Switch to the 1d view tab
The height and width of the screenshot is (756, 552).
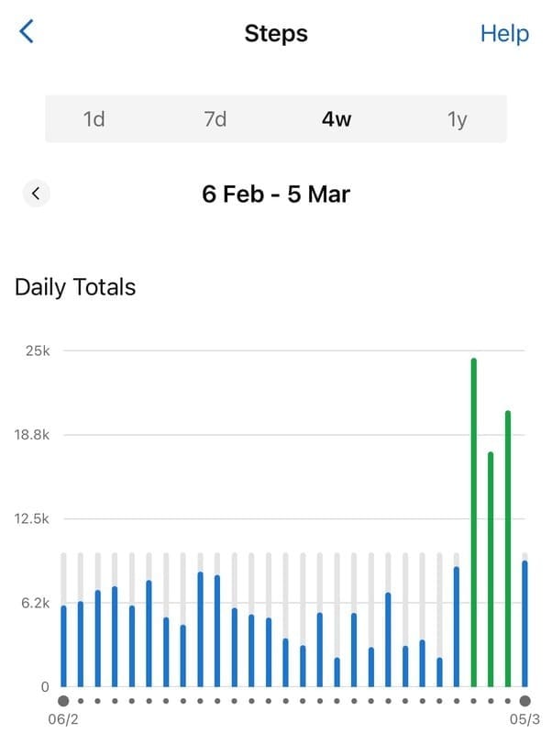click(x=94, y=119)
